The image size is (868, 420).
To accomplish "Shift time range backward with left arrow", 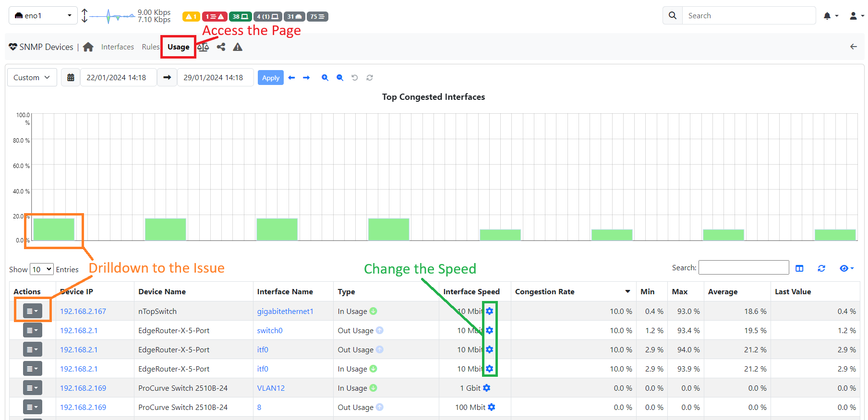I will click(291, 78).
